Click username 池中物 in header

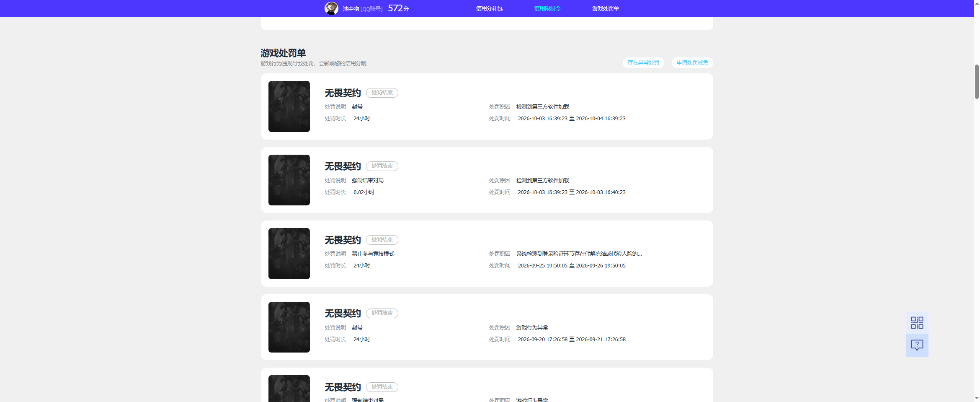click(351, 9)
